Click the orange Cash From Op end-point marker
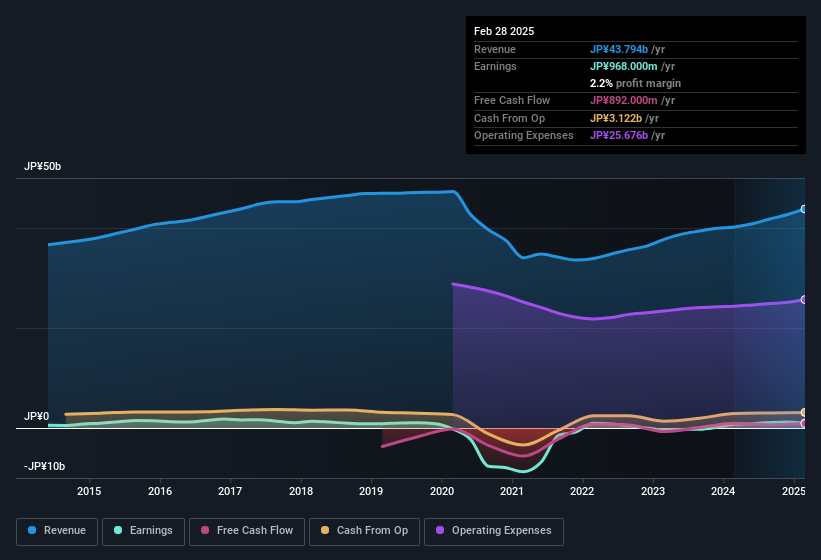The image size is (821, 560). 804,412
